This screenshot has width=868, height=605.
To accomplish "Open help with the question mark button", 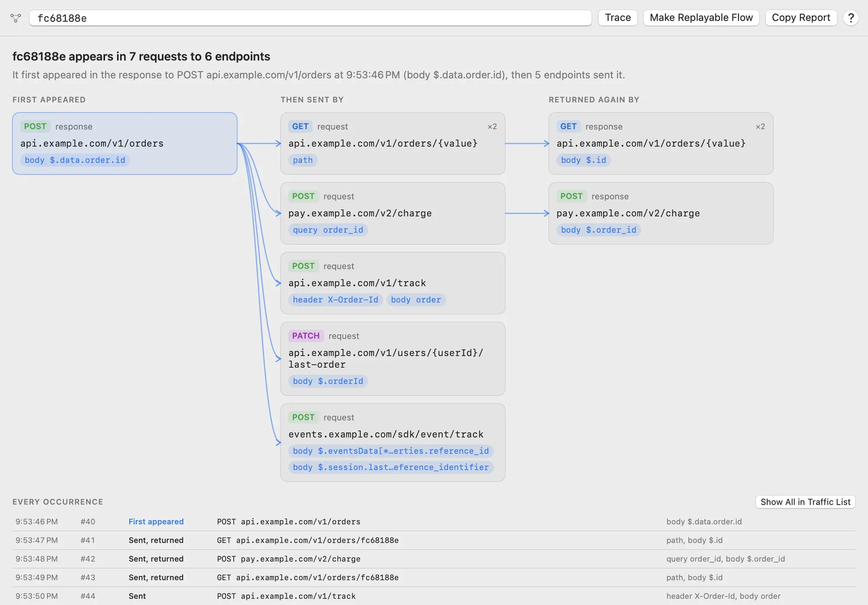I will tap(851, 18).
